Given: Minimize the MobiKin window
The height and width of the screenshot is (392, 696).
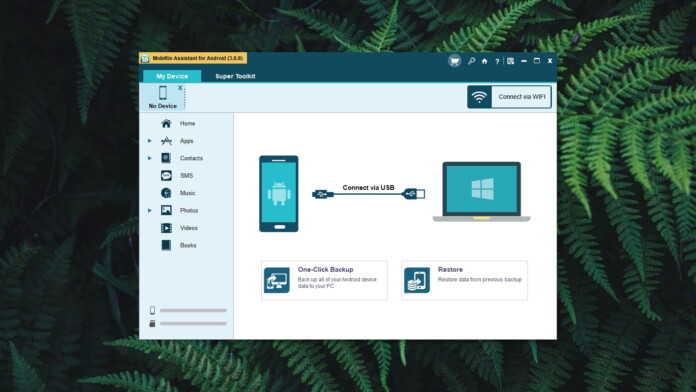Looking at the screenshot, I should [x=524, y=61].
